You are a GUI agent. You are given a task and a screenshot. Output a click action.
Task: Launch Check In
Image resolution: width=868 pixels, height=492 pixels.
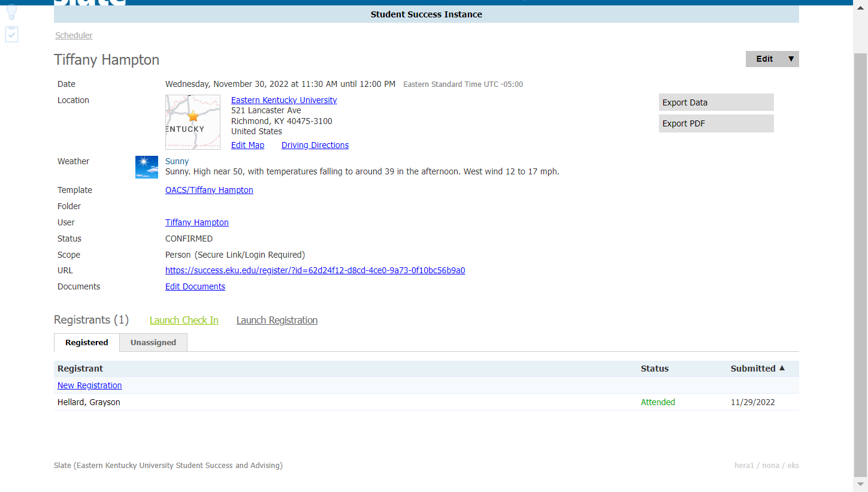coord(184,320)
